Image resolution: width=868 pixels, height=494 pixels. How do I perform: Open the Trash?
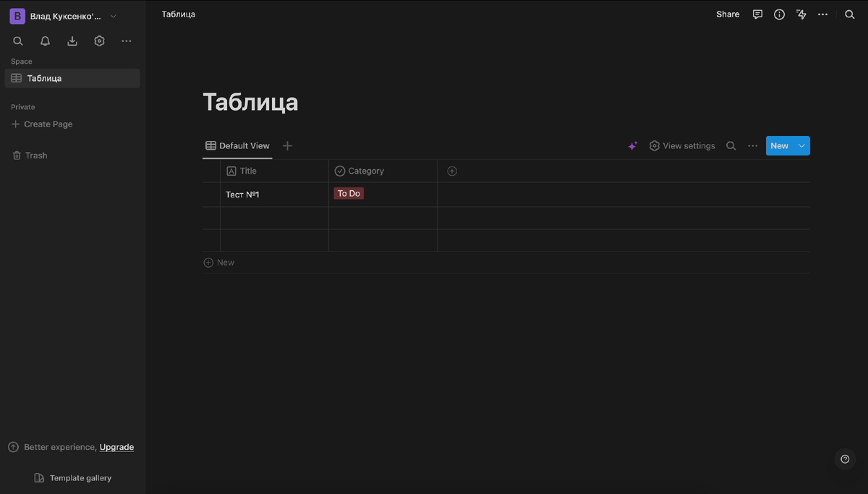click(30, 156)
